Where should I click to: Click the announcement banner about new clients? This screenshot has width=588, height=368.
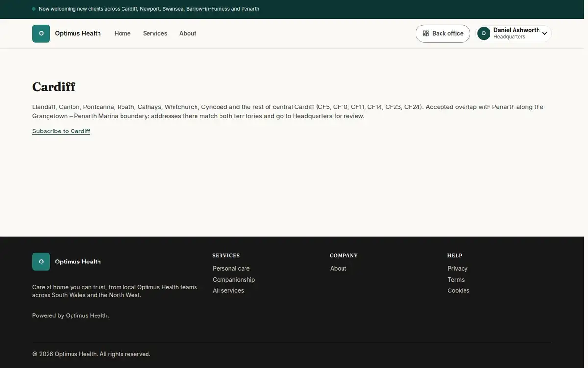click(149, 9)
